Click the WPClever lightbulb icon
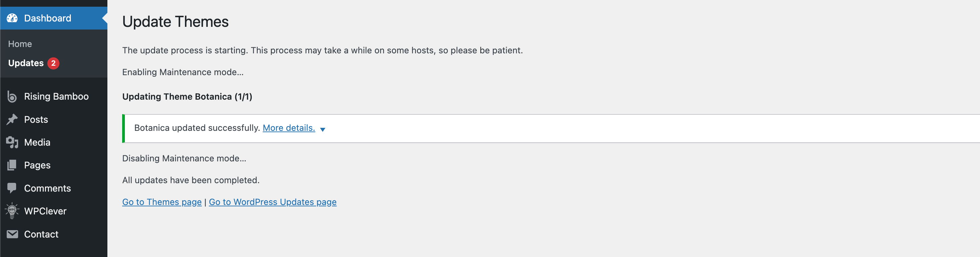980x257 pixels. point(12,211)
